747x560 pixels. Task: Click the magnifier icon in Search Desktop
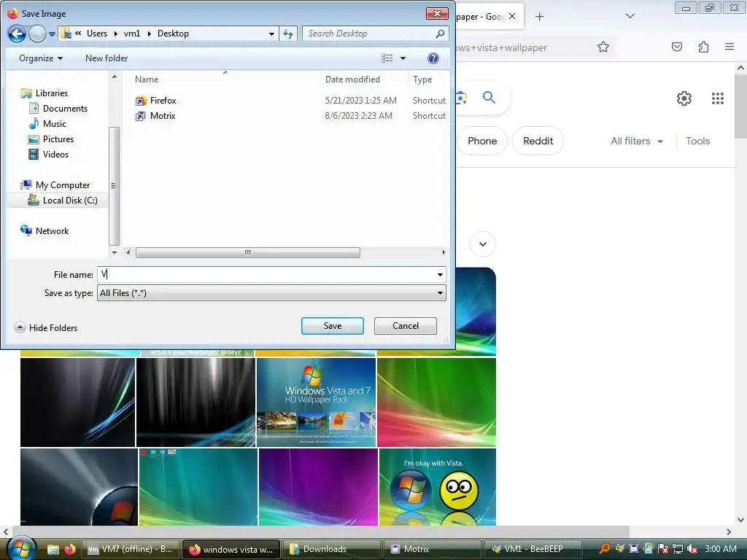(x=440, y=34)
